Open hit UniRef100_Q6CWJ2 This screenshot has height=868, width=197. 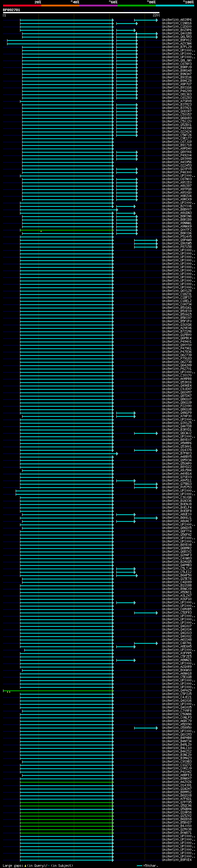point(177,433)
